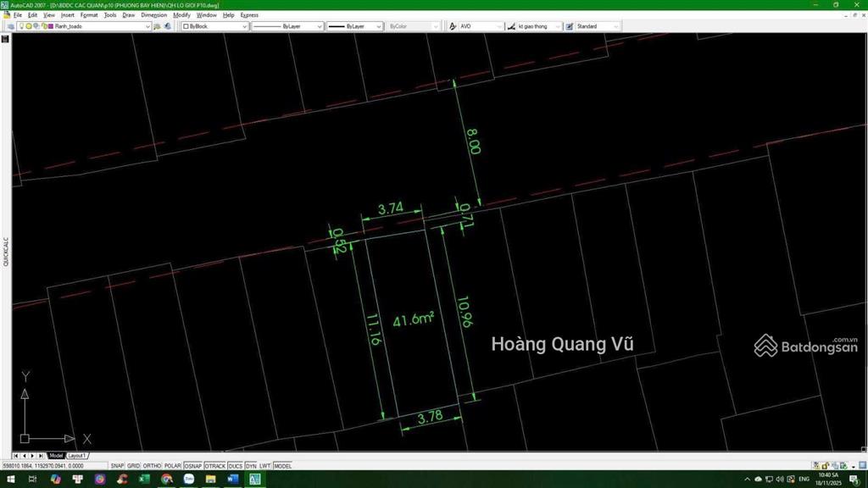Select the Model tab
Screen dimensions: 868x488
point(55,455)
